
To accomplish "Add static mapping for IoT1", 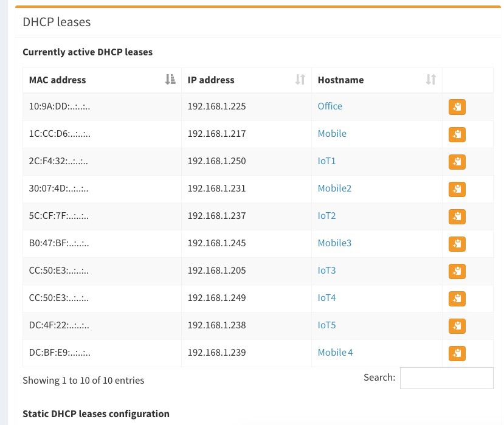I will [x=457, y=161].
